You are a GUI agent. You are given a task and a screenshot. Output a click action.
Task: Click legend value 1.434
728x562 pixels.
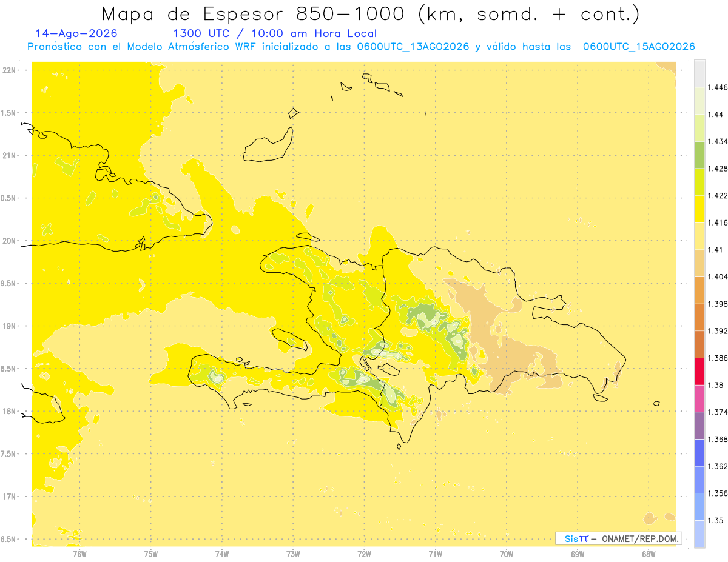point(719,142)
